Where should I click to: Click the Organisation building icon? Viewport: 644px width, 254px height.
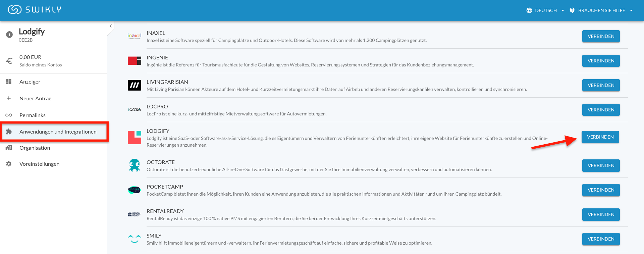[9, 148]
